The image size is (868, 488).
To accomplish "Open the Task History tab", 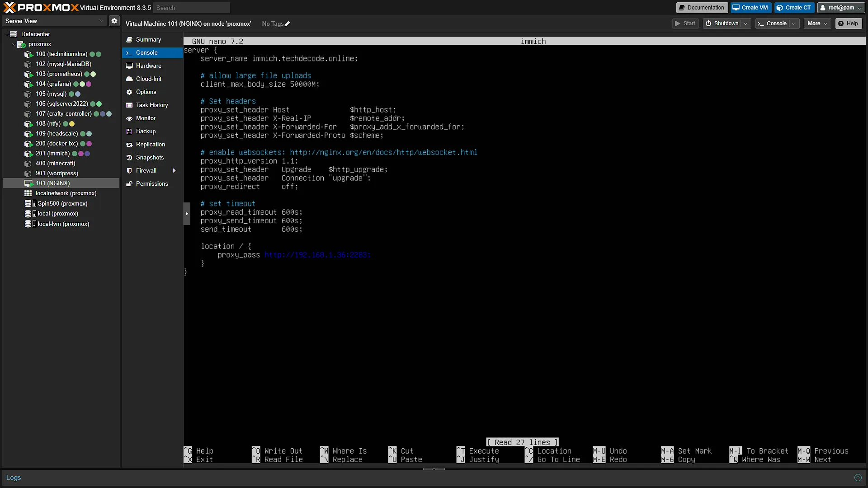I will click(x=152, y=105).
